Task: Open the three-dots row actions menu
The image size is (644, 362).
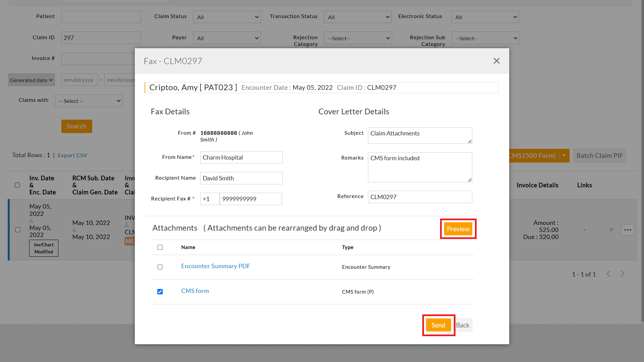Action: (628, 230)
